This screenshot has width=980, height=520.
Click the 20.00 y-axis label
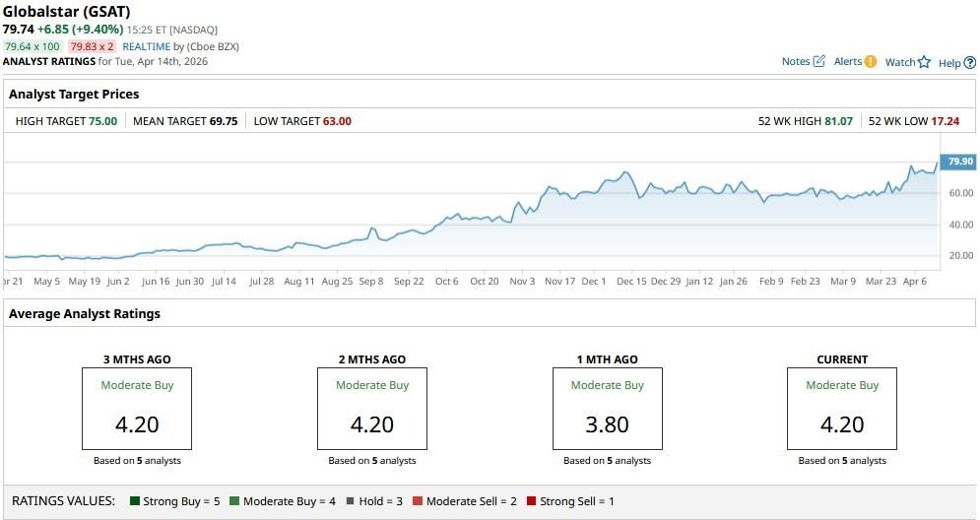click(x=960, y=255)
